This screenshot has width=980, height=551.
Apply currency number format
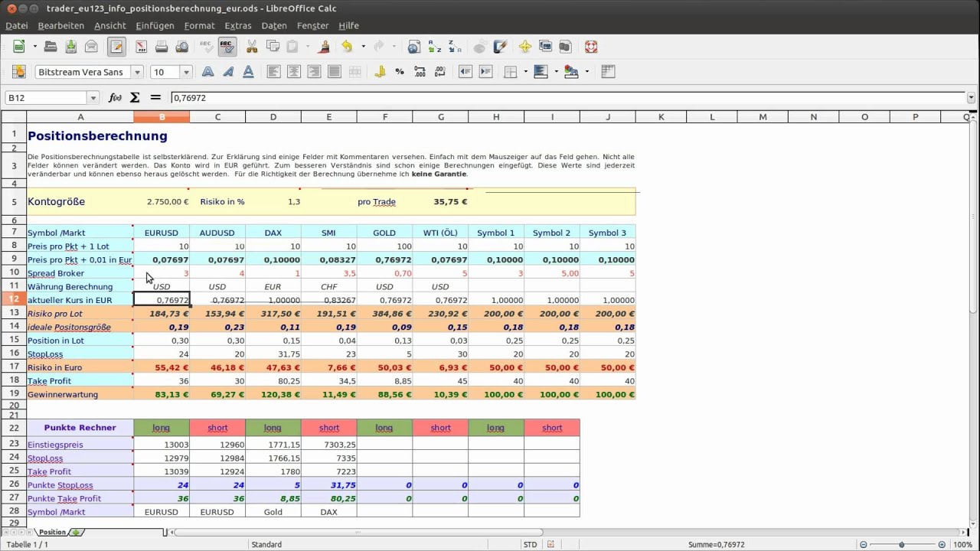coord(380,72)
